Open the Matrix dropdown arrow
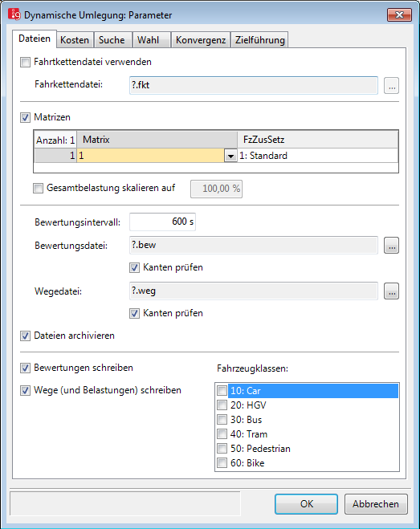420x529 pixels. click(230, 156)
